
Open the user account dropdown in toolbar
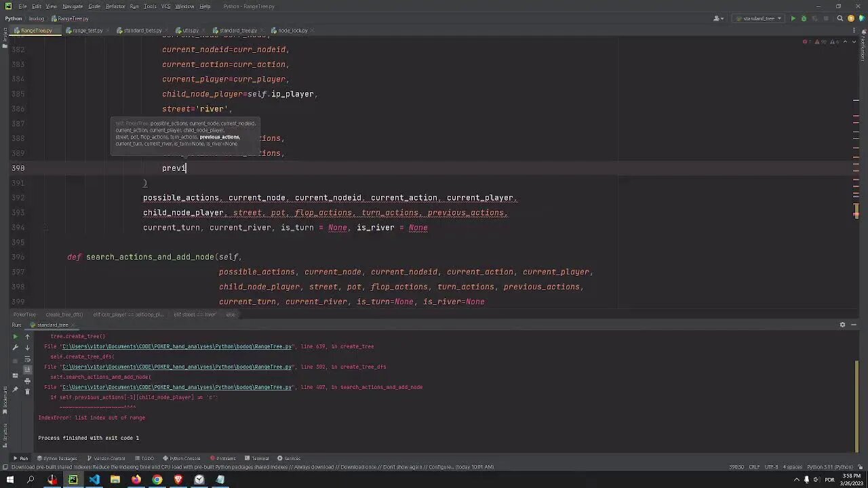point(719,18)
